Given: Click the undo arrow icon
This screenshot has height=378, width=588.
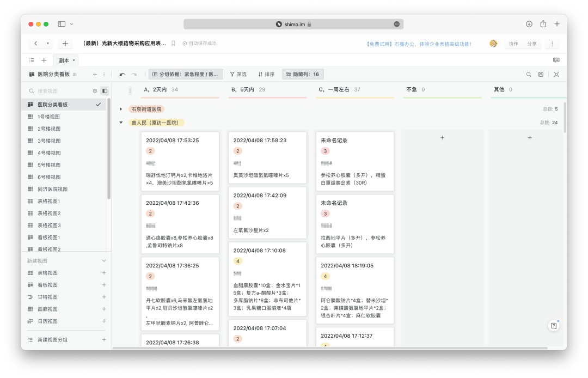Looking at the screenshot, I should (x=122, y=74).
